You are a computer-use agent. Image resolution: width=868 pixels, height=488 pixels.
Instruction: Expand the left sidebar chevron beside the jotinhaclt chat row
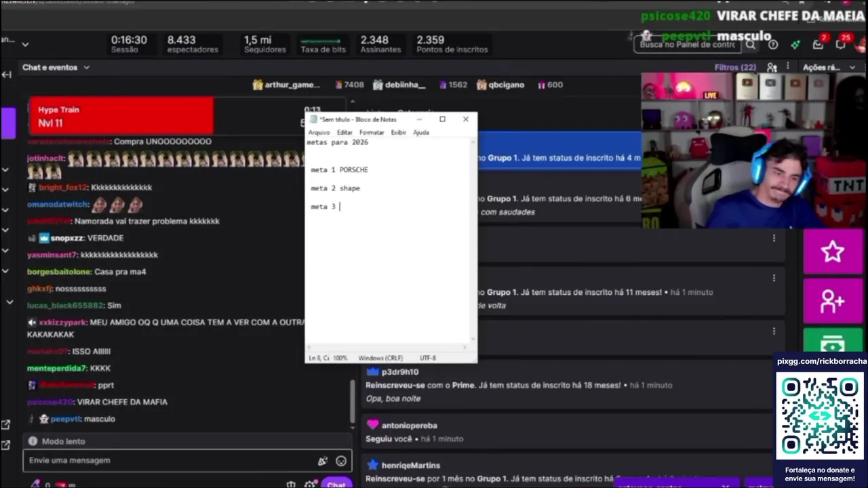point(5,169)
